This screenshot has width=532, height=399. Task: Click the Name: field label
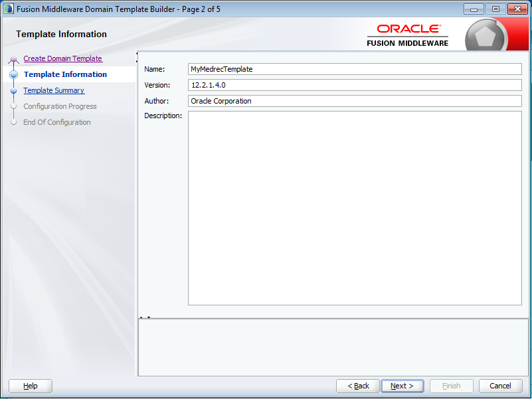pyautogui.click(x=154, y=69)
